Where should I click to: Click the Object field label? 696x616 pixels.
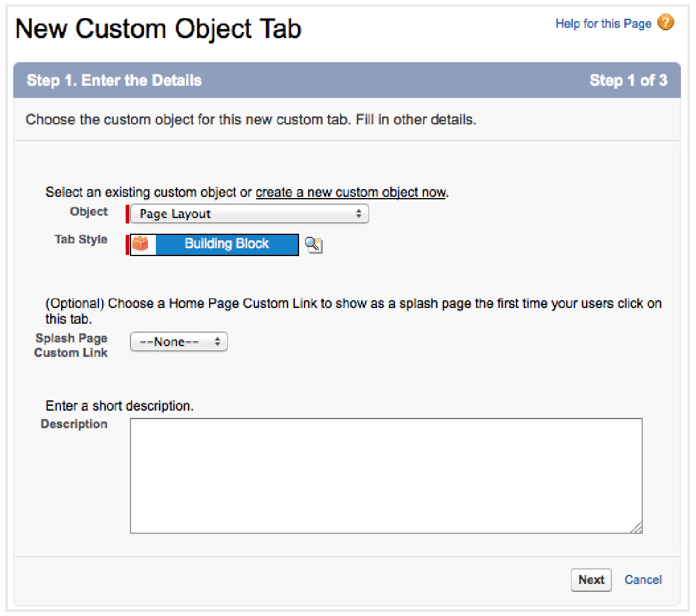pos(89,212)
